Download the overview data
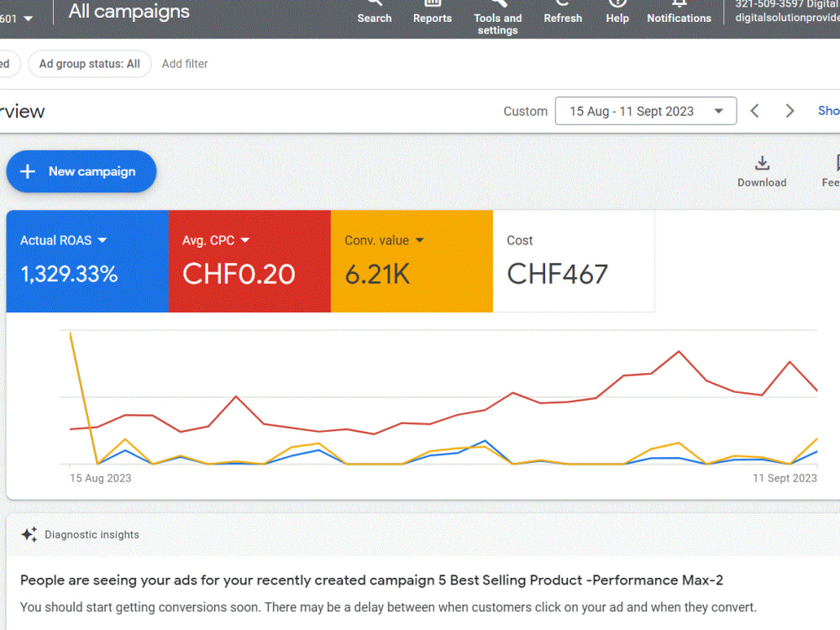 pos(762,172)
